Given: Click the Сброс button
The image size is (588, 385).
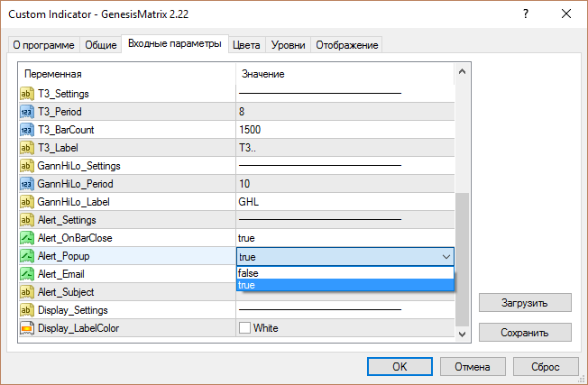Looking at the screenshot, I should (546, 366).
